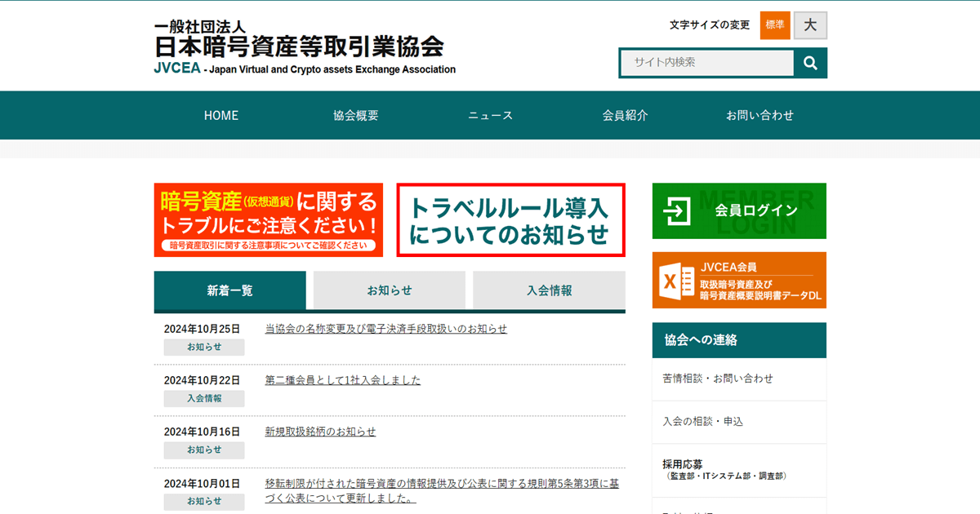Open the HOME menu item

click(x=221, y=115)
